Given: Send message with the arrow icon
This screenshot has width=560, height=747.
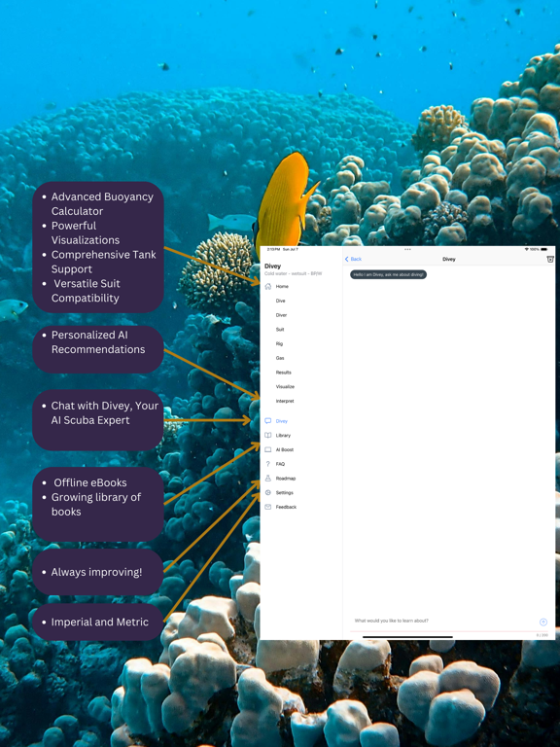Looking at the screenshot, I should coord(542,622).
